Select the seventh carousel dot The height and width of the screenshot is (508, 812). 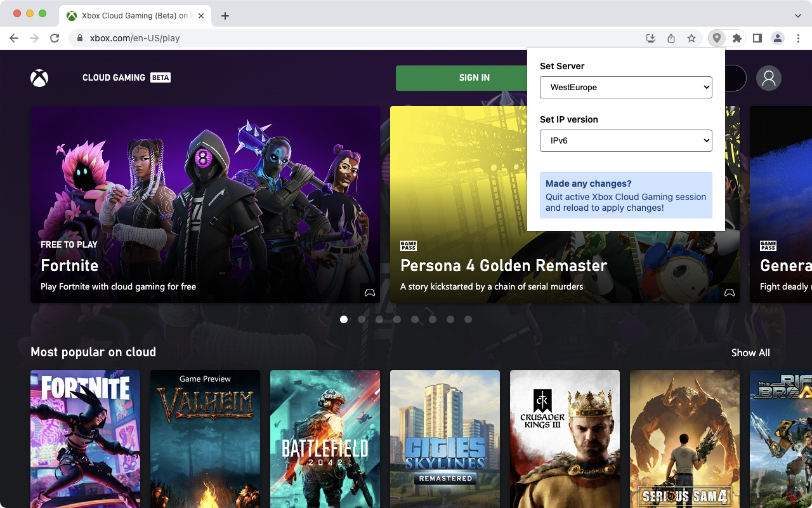point(450,319)
